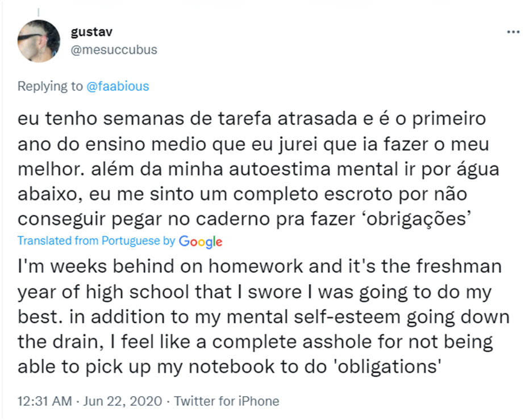The width and height of the screenshot is (529, 420).
Task: Click 'Translated from Portuguese by' label
Action: tap(97, 241)
